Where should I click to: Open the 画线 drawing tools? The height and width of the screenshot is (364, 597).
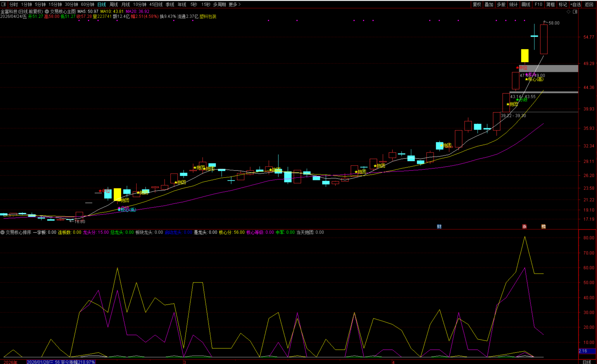(x=526, y=4)
